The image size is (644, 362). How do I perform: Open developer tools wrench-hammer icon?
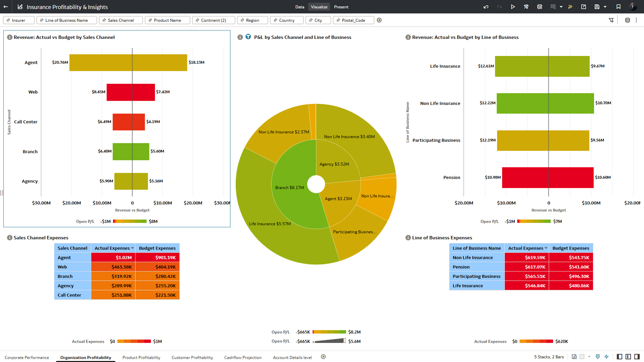click(526, 7)
